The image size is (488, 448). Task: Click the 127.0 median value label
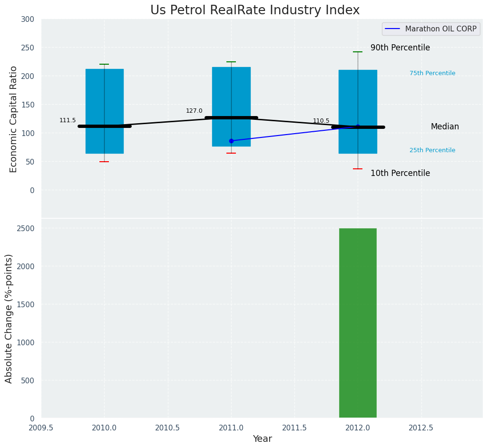(x=194, y=111)
